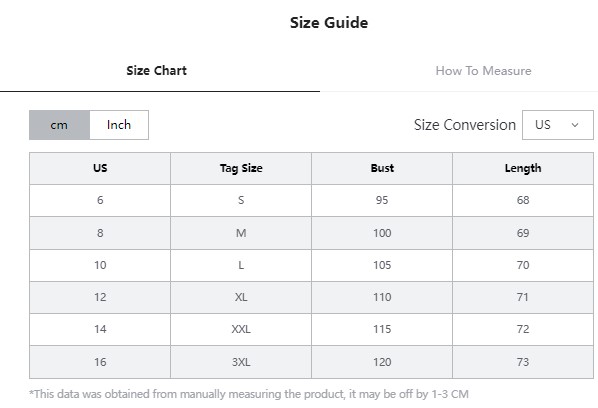Click the US size 14 cell
This screenshot has height=408, width=598.
100,329
